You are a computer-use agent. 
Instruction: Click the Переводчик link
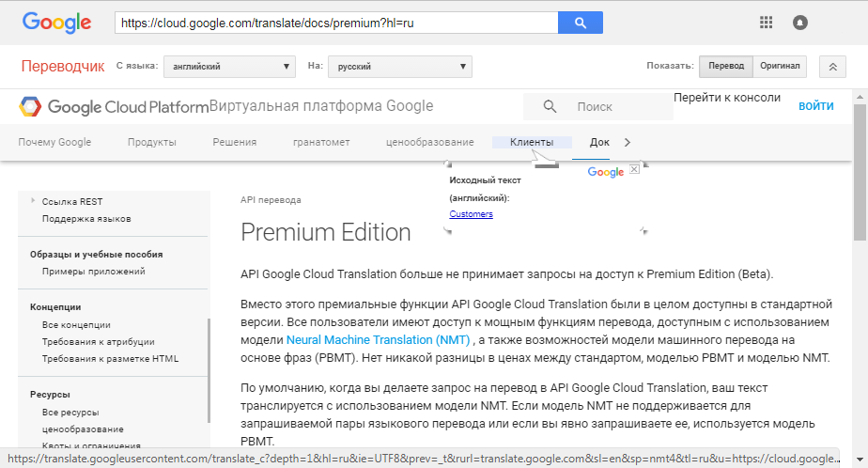[63, 67]
